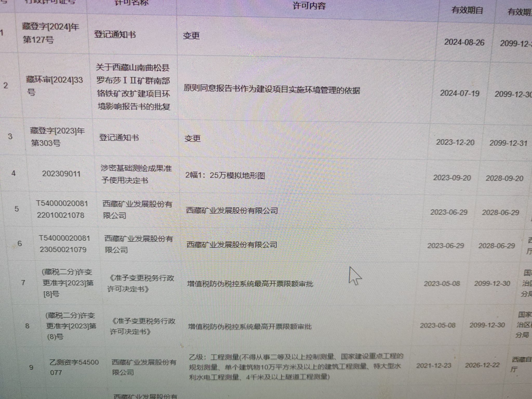This screenshot has height=399, width=532.
Task: Click 涉密基础测绘成果准予使用决定书 name
Action: click(136, 174)
